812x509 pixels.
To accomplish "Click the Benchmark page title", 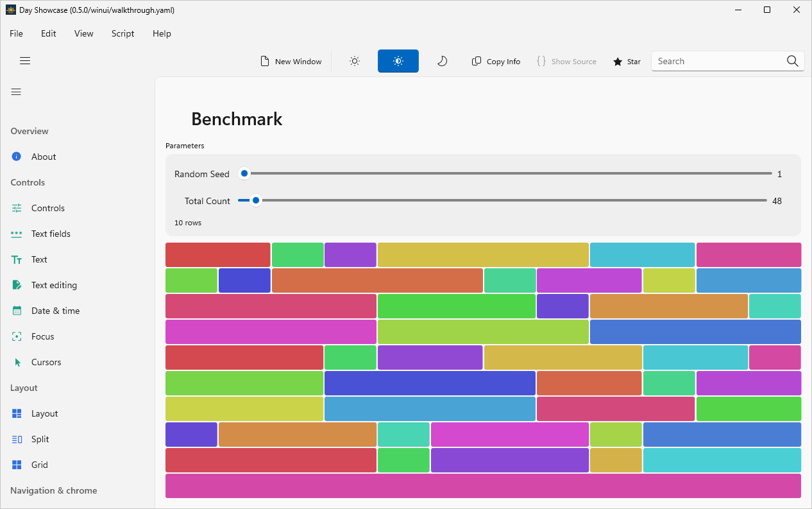I will 237,119.
